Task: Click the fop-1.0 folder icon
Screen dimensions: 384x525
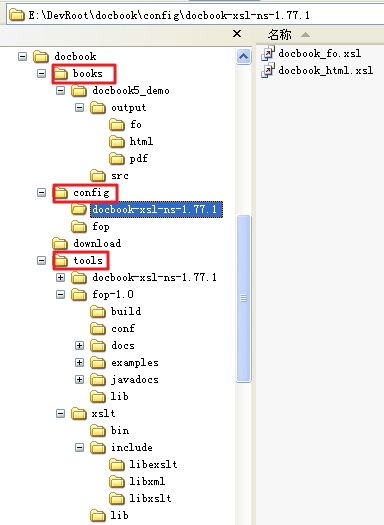Action: click(79, 295)
